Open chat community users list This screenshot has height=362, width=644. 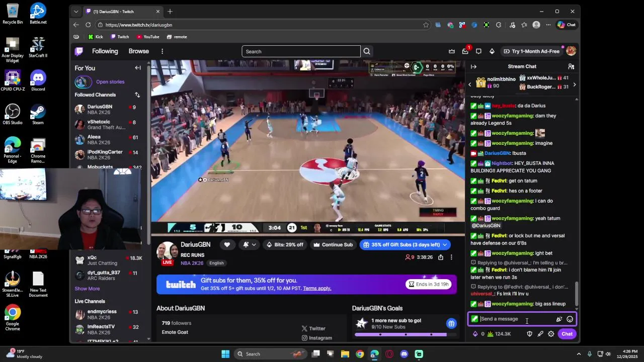pos(571,66)
